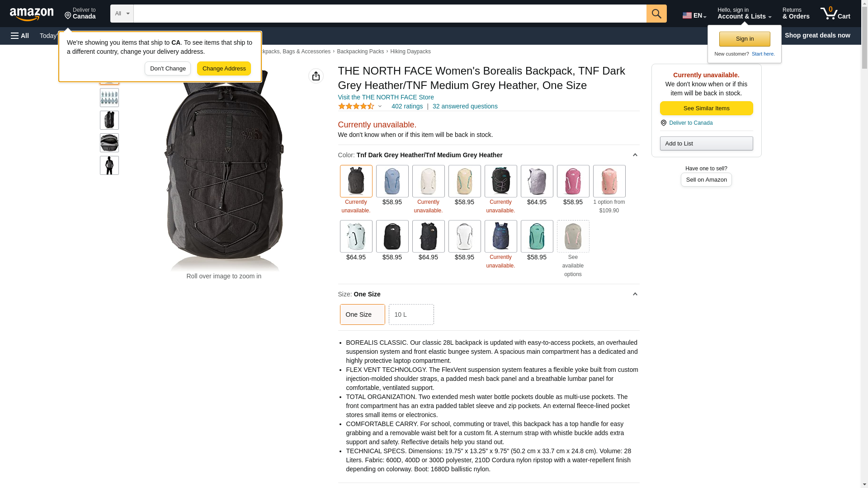Expand the EN language selector
The image size is (868, 488).
(694, 15)
